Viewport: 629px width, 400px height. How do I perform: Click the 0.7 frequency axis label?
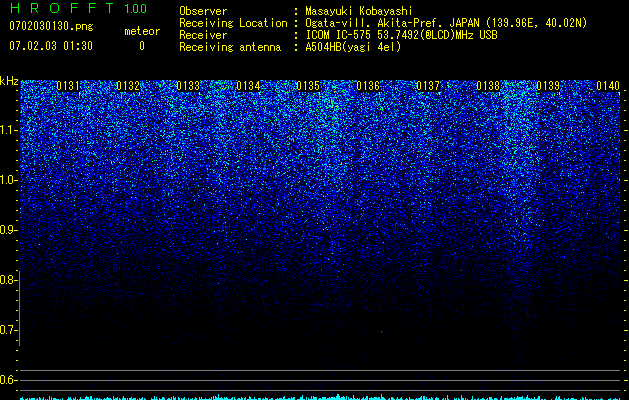point(7,330)
